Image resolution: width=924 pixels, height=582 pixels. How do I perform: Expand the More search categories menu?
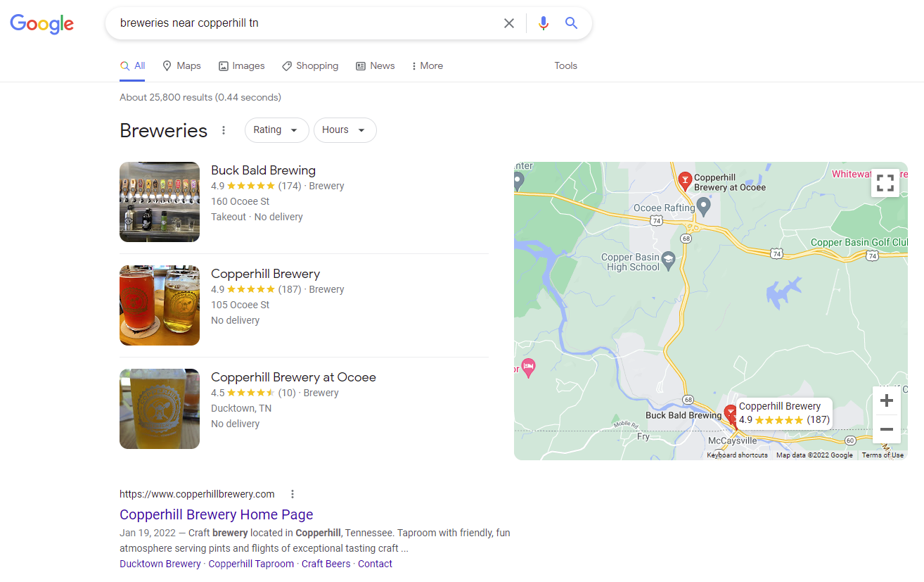pyautogui.click(x=427, y=65)
